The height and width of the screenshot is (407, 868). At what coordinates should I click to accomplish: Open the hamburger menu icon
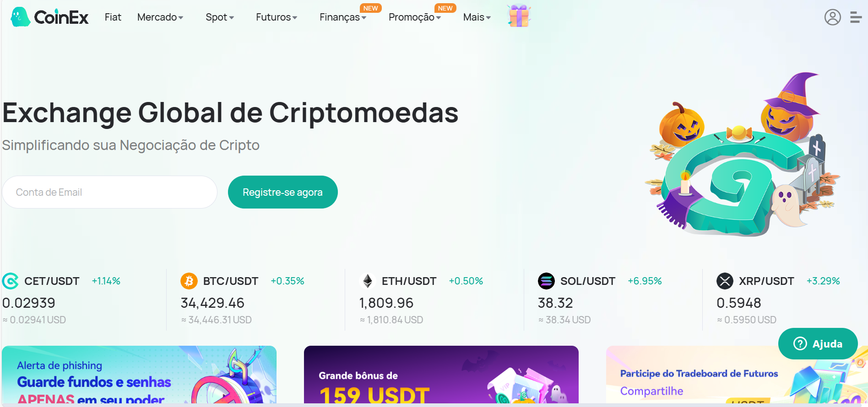click(856, 17)
